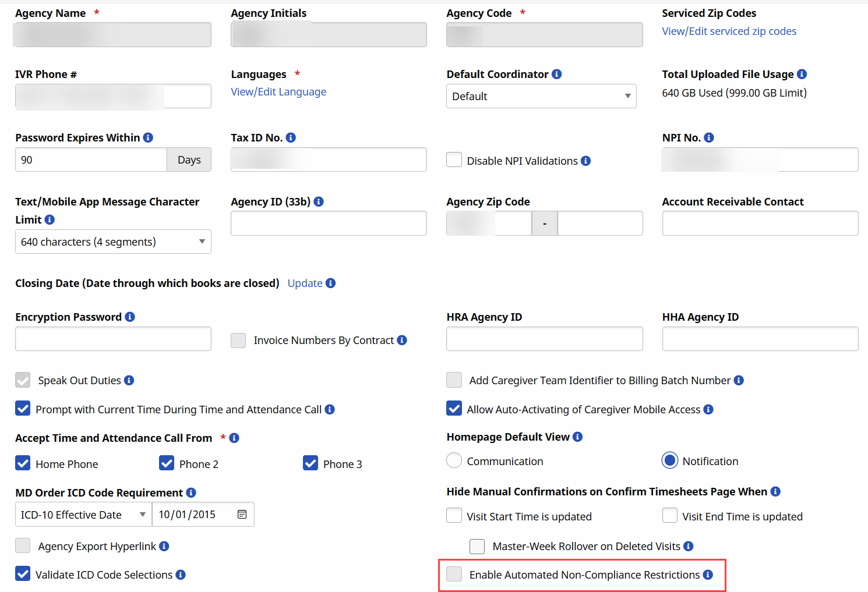This screenshot has width=868, height=592.
Task: Toggle the Phone 2 checkbox
Action: pos(167,463)
